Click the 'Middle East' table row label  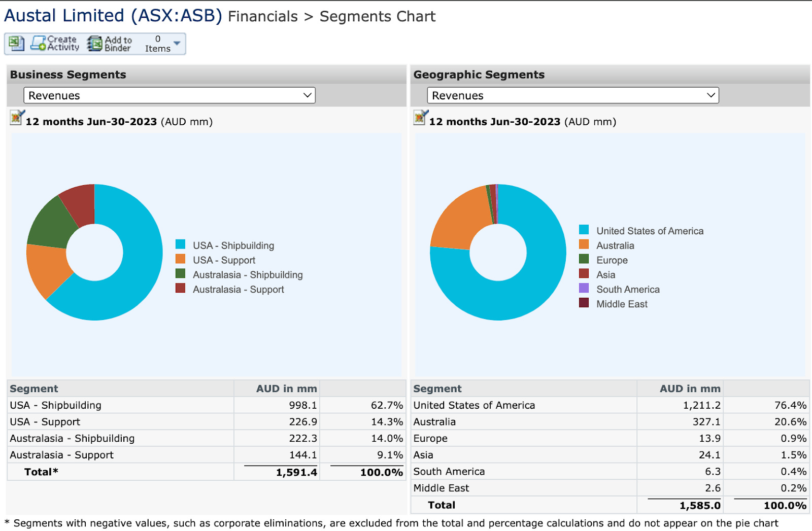(x=441, y=488)
